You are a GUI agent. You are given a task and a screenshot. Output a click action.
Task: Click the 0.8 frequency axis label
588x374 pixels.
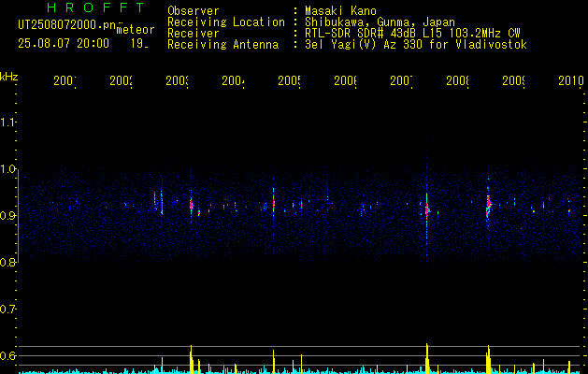[x=7, y=262]
